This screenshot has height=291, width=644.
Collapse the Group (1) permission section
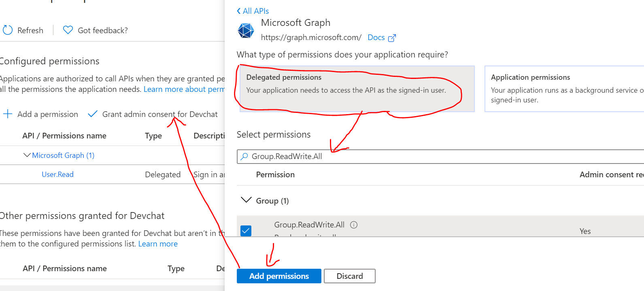[246, 200]
